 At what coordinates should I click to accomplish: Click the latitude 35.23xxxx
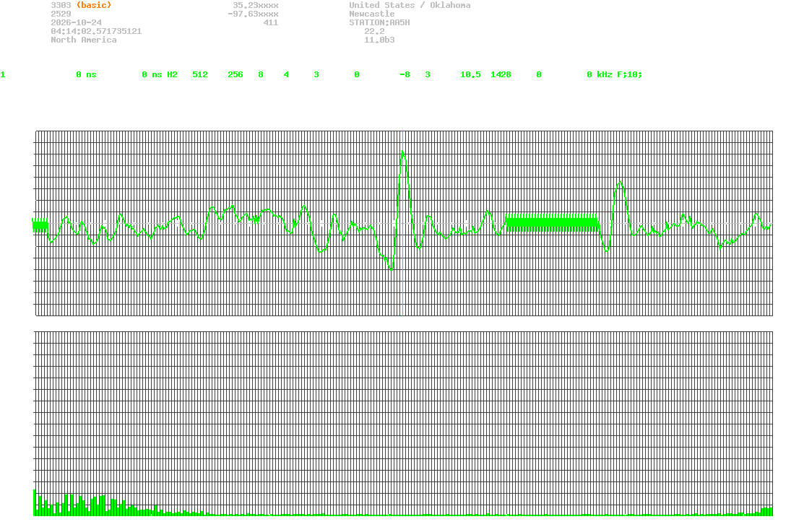[256, 5]
